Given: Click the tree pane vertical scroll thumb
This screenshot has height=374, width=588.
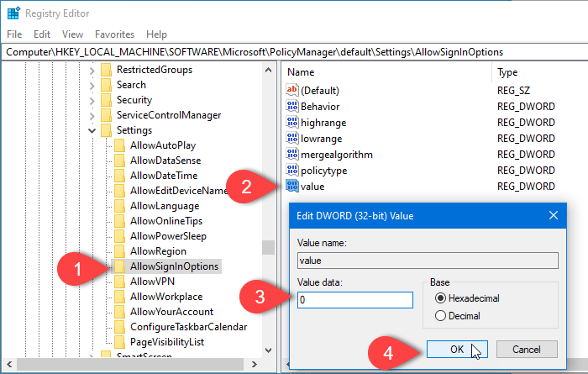Looking at the screenshot, I should [268, 247].
